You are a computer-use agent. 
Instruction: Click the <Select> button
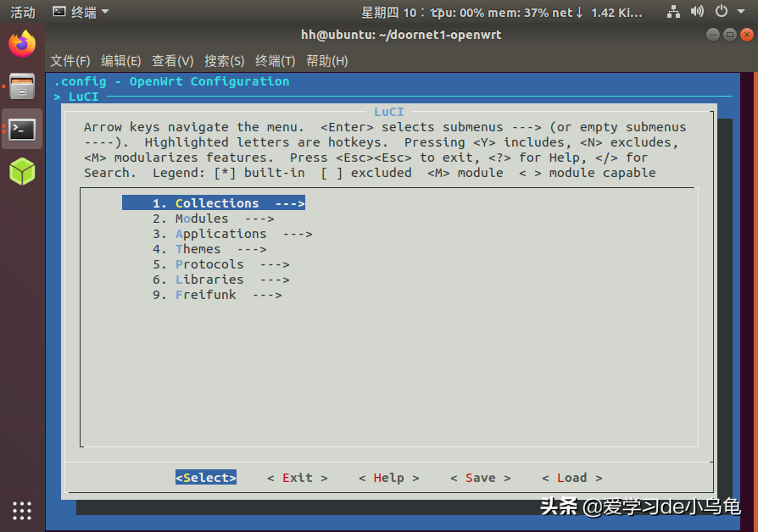(x=205, y=477)
